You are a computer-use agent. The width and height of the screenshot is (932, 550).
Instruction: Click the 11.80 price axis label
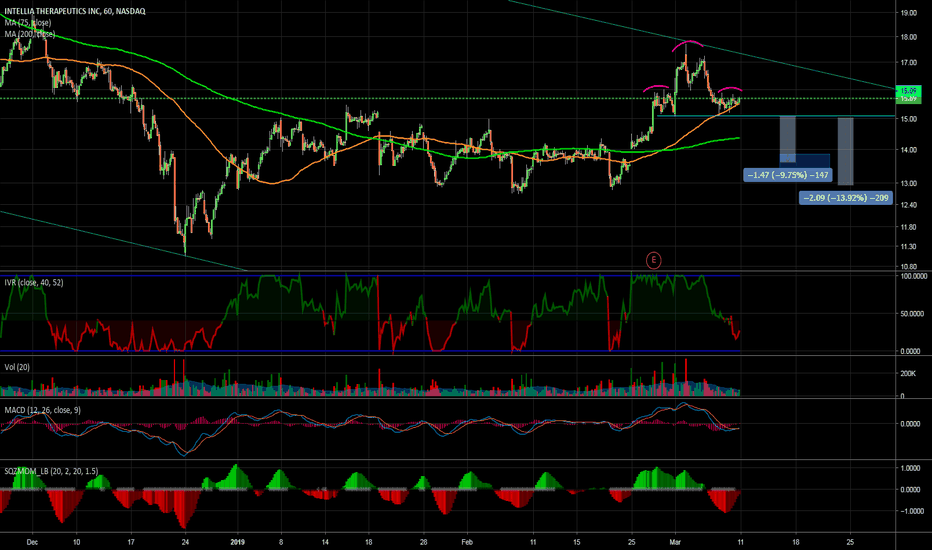[908, 227]
